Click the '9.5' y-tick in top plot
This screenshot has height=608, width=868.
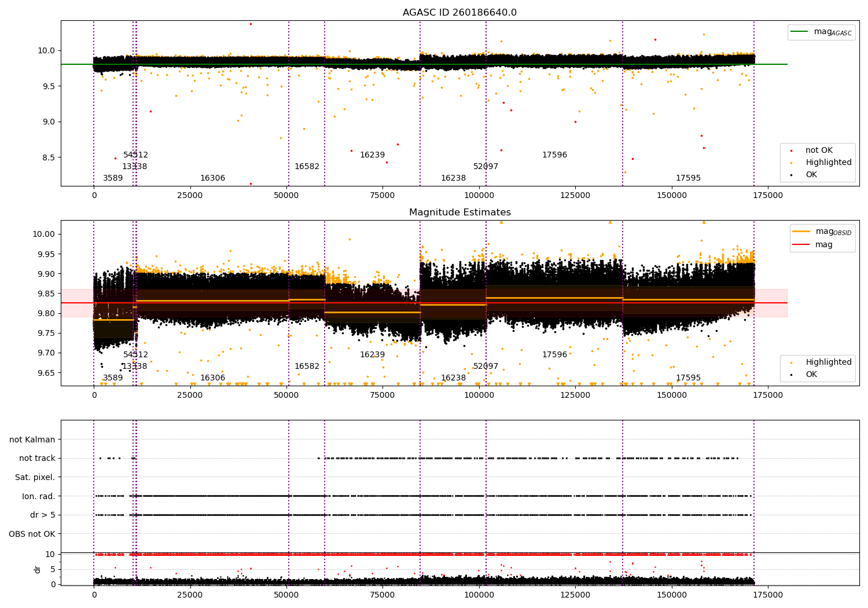(x=49, y=86)
